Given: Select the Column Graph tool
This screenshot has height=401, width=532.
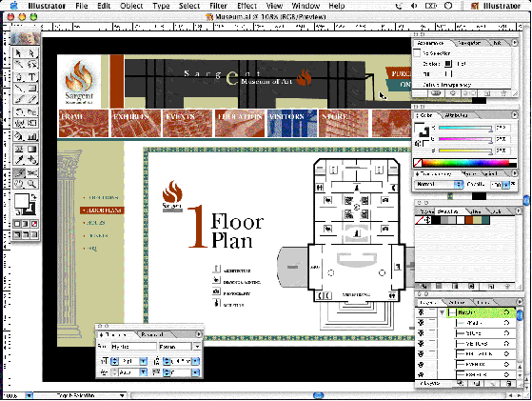Looking at the screenshot, I should point(32,136).
